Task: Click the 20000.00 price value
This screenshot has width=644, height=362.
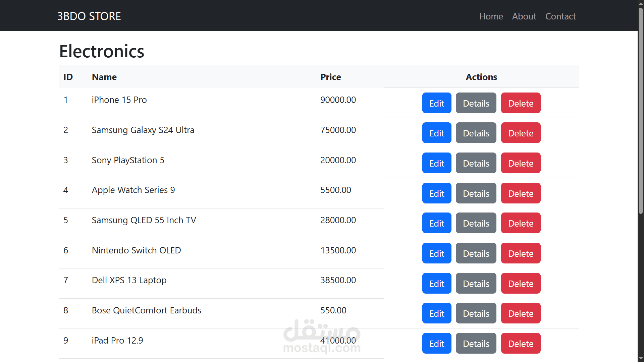Action: click(338, 160)
